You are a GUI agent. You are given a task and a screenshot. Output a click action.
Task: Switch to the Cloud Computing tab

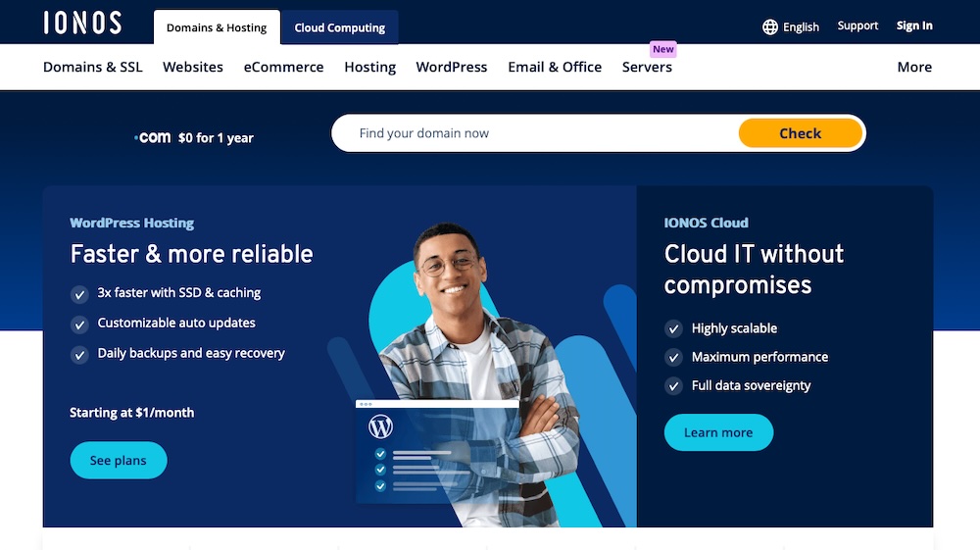(340, 27)
